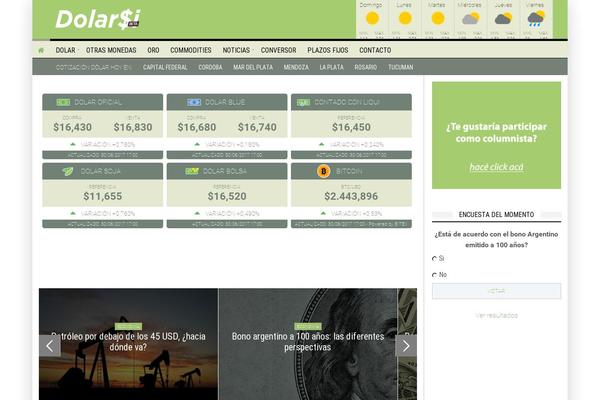Screen dimensions: 600x400
Task: Open the Plazos Fijos page
Action: pos(328,50)
